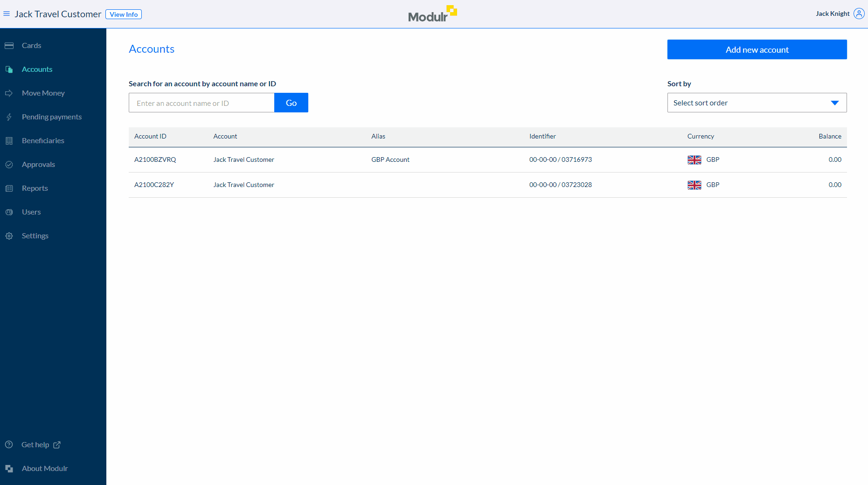The image size is (868, 485).
Task: Open the Reports menu item
Action: tap(35, 188)
